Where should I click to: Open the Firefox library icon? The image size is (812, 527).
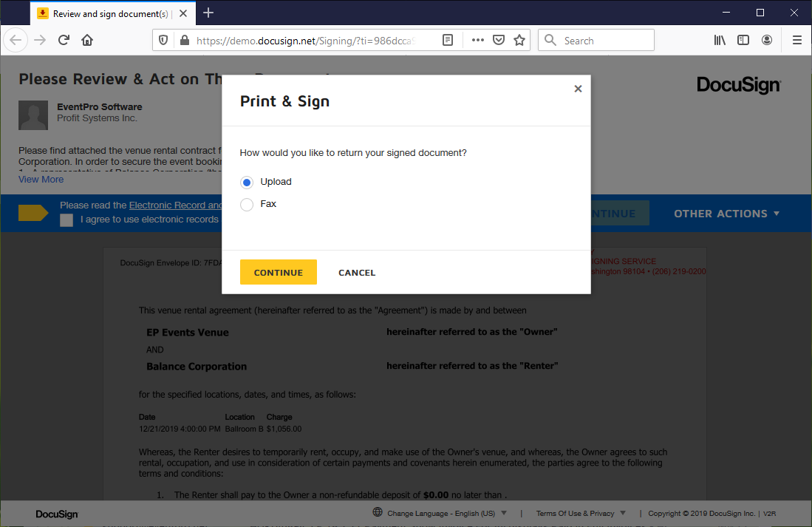point(720,40)
